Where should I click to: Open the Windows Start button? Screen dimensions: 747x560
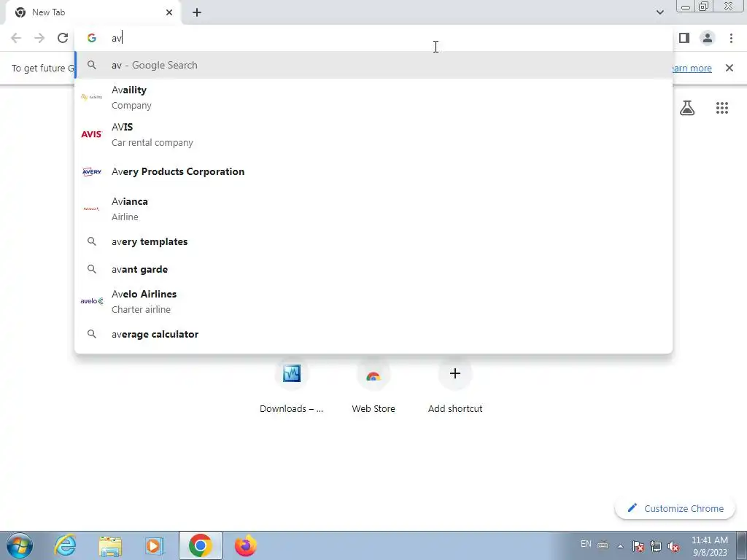20,545
